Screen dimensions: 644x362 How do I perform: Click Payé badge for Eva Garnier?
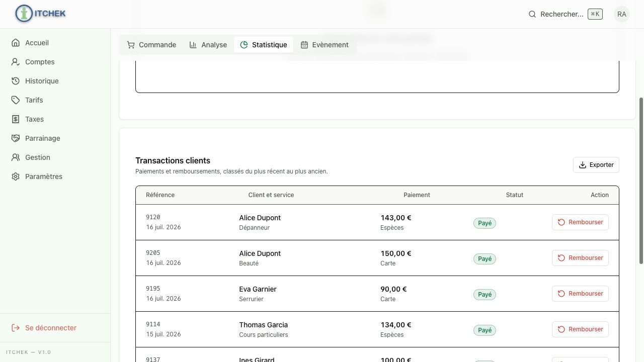485,295
